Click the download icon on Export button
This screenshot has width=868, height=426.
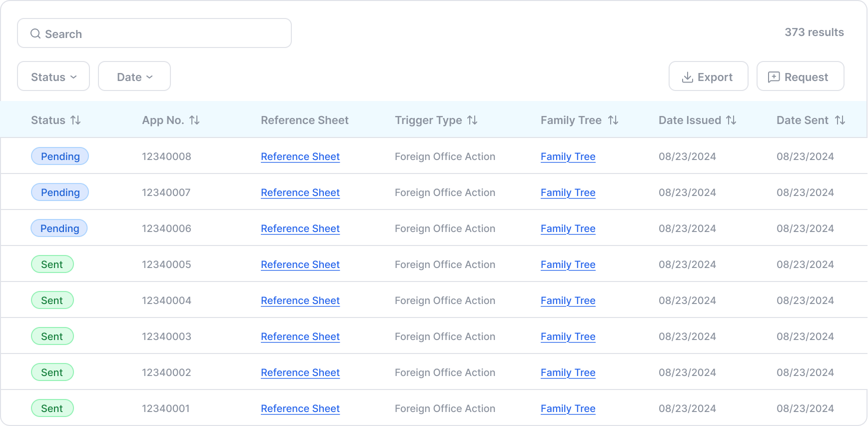(x=688, y=77)
